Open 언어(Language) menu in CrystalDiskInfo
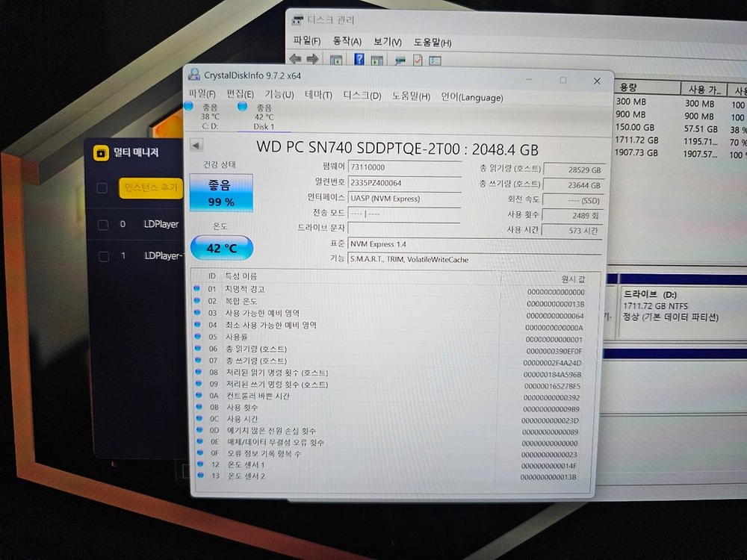This screenshot has width=747, height=560. tap(471, 97)
